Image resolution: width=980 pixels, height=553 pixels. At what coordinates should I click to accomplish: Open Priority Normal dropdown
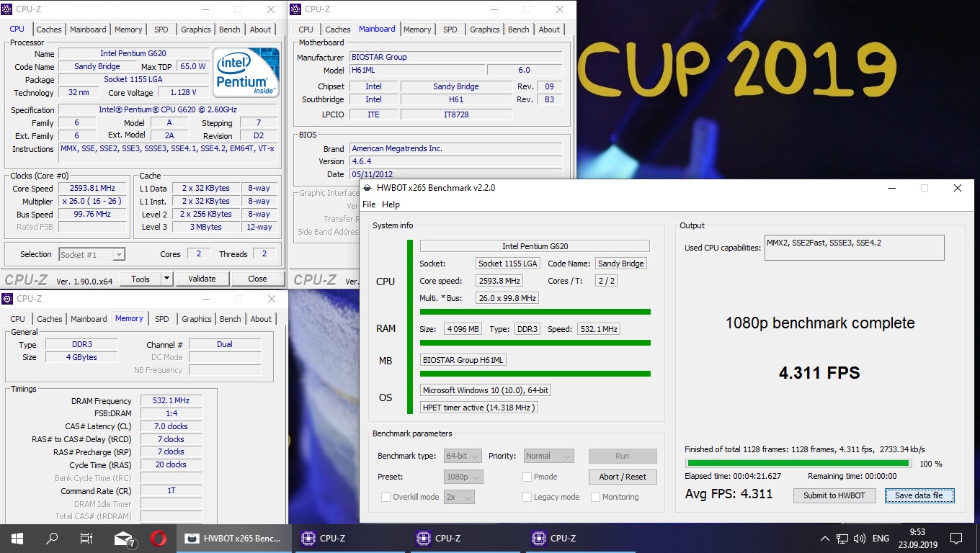[x=548, y=456]
